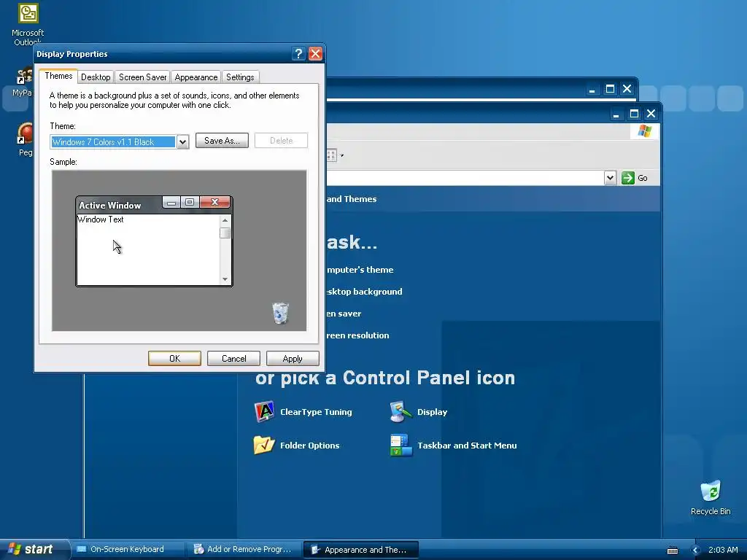Click the Recycle Bin in the theme sample preview
Viewport: 747px width, 560px height.
click(x=280, y=313)
